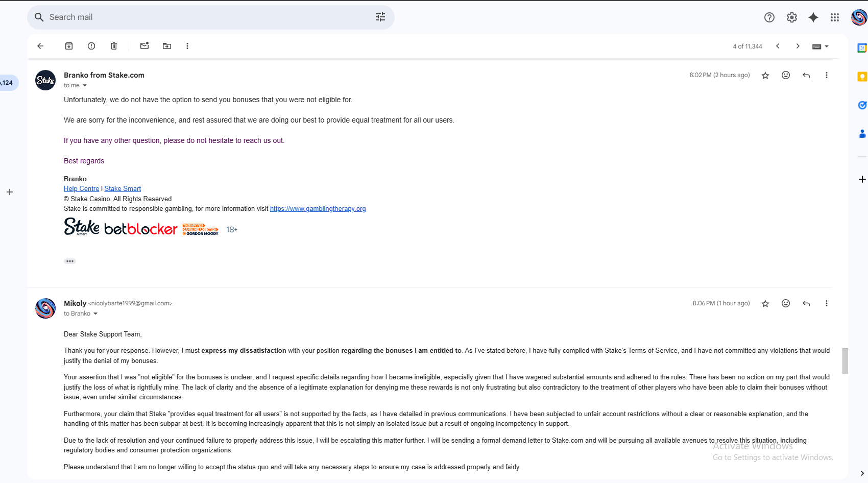Viewport: 868px width, 483px height.
Task: Show trimmed content ellipsis button
Action: pos(70,261)
